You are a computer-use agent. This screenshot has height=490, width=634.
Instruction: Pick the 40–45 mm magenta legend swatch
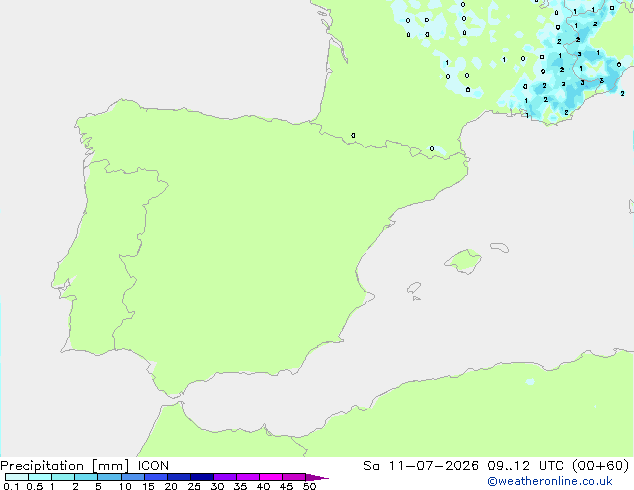coord(271,477)
